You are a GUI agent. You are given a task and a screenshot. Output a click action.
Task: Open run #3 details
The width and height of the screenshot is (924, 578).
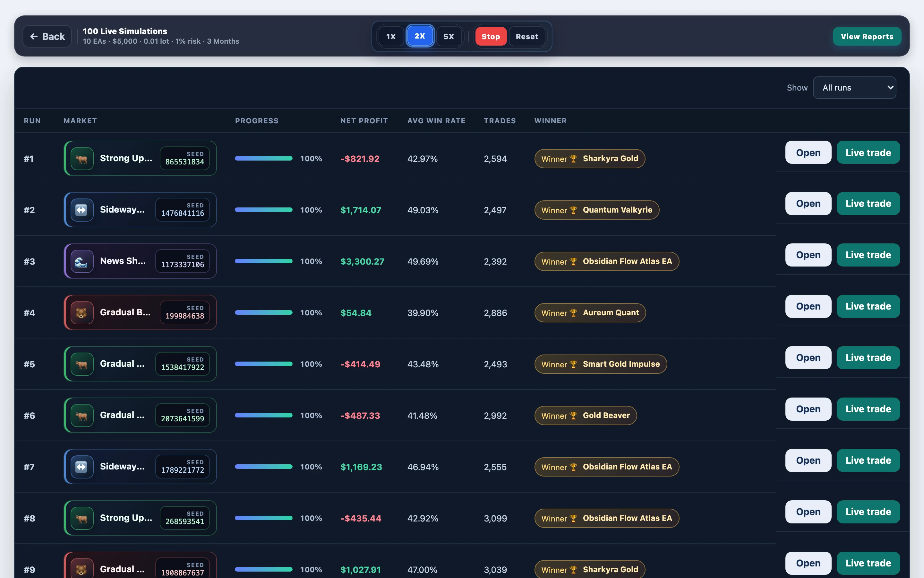[x=808, y=255]
